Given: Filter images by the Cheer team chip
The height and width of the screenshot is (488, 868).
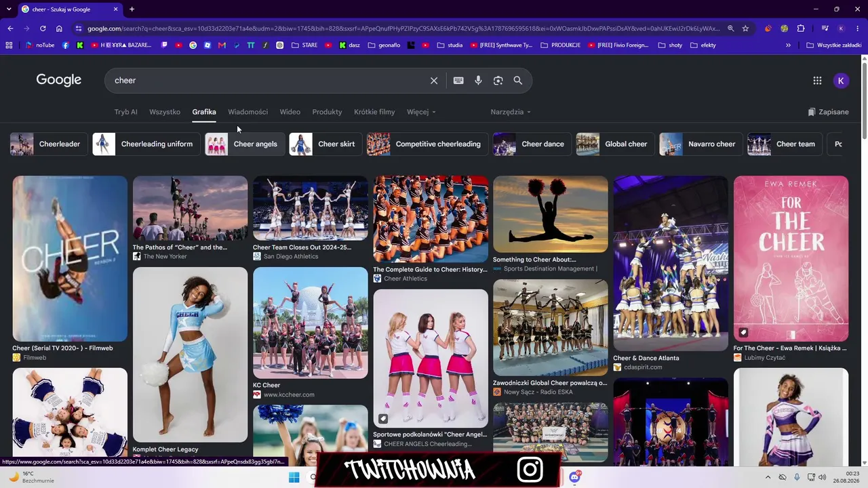Looking at the screenshot, I should pos(785,144).
